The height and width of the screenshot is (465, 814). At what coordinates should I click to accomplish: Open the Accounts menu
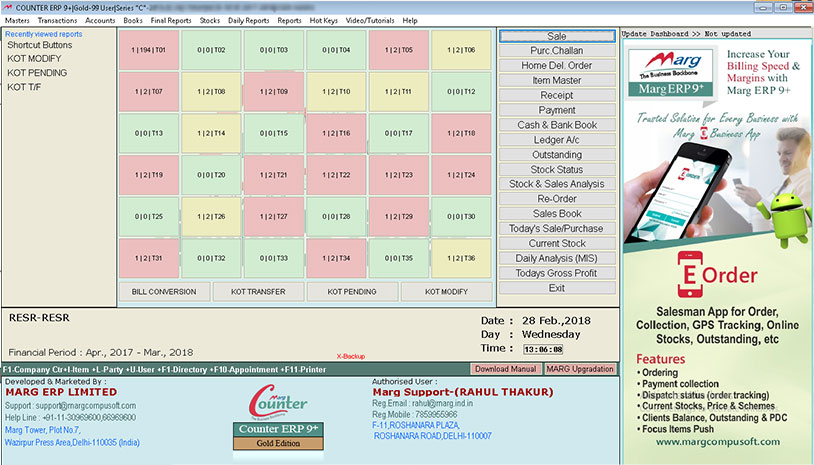click(100, 21)
